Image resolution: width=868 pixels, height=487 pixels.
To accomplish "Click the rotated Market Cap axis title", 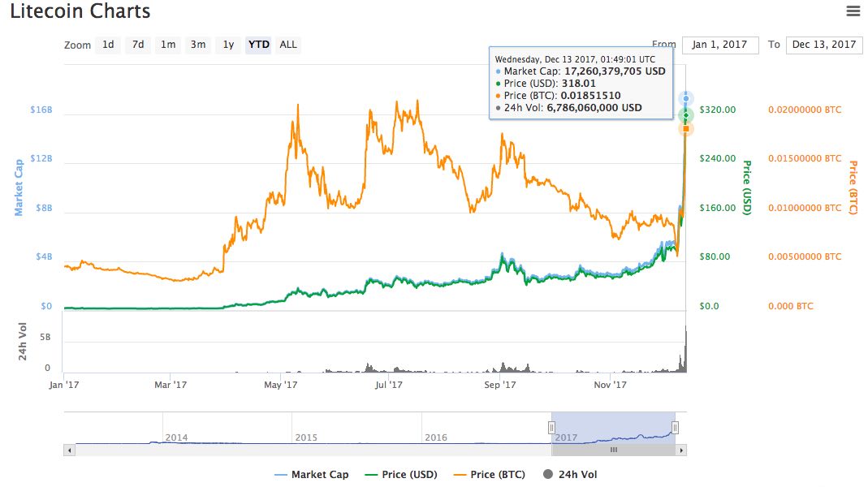I will click(x=19, y=187).
